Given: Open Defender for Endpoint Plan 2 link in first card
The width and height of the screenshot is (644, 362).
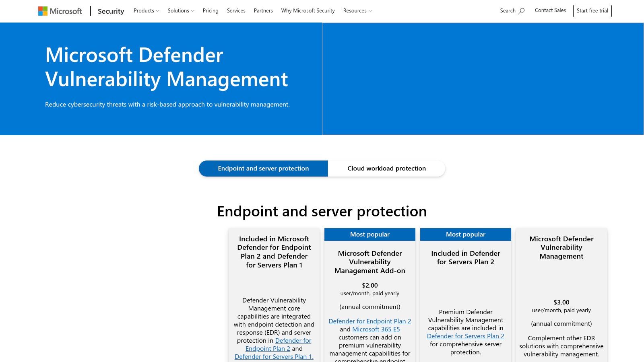Looking at the screenshot, I should point(278,344).
